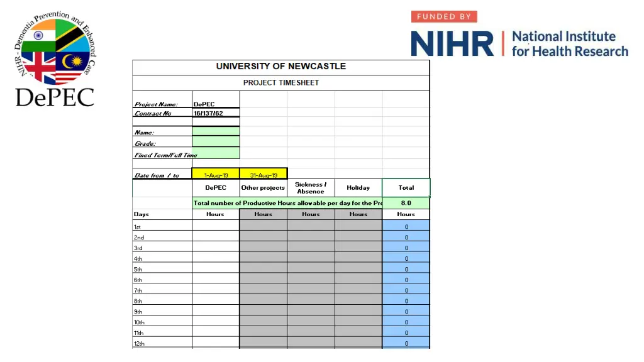Image resolution: width=644 pixels, height=362 pixels.
Task: Select the blue Total cell for the 7th
Action: coord(406,289)
